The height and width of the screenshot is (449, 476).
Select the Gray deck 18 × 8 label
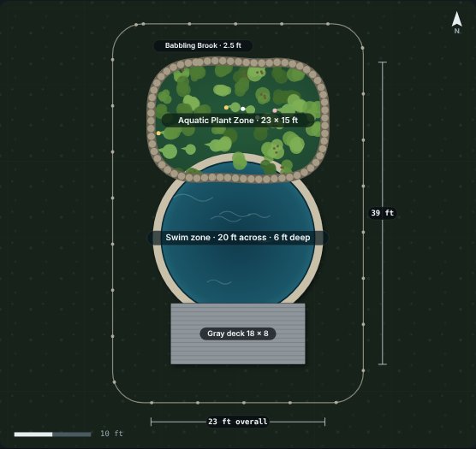coord(238,334)
